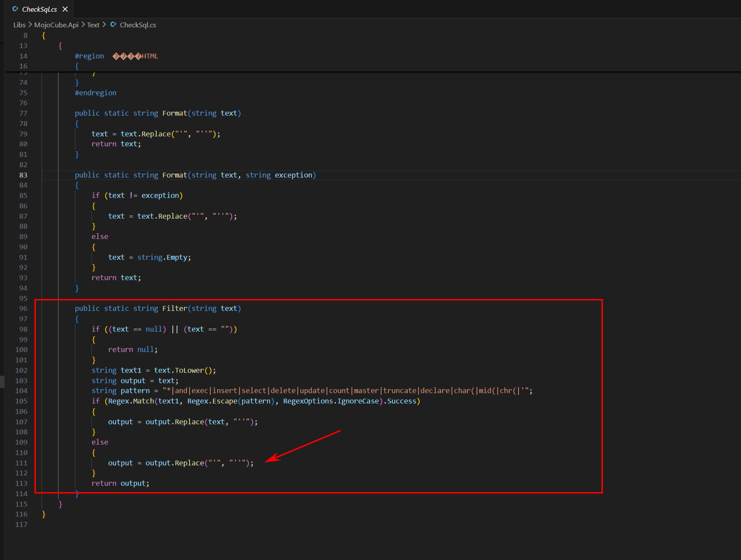The image size is (741, 560).
Task: Place cursor on the Filter method name
Action: (174, 309)
